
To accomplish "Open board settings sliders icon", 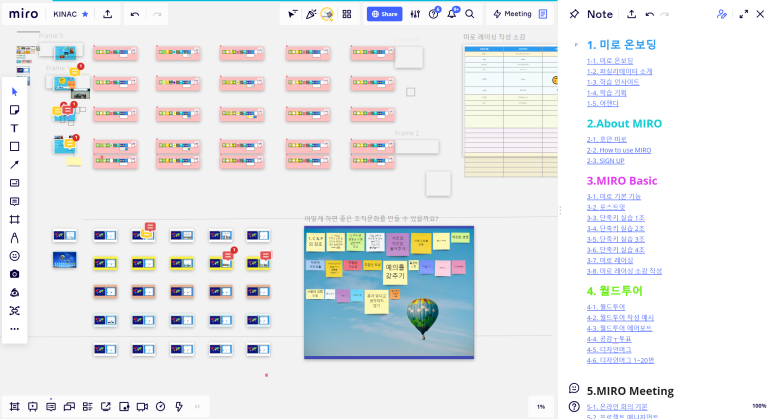I will (x=415, y=14).
